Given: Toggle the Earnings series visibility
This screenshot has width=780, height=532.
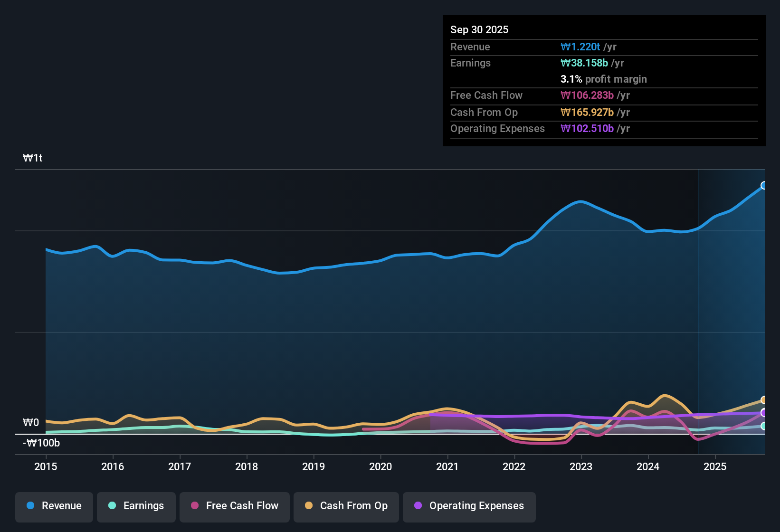Looking at the screenshot, I should [136, 506].
